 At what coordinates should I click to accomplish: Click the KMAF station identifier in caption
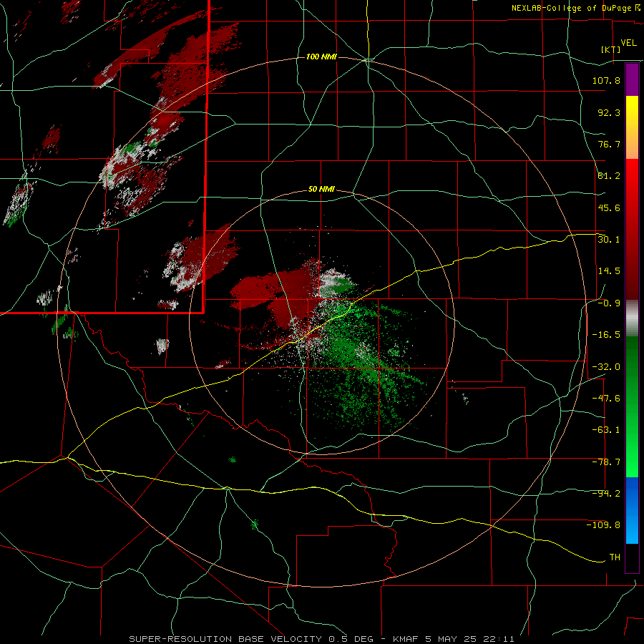click(x=406, y=639)
